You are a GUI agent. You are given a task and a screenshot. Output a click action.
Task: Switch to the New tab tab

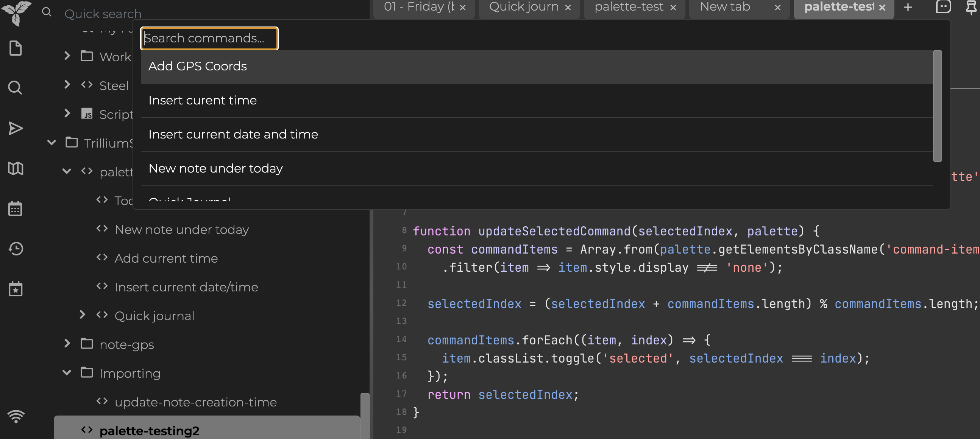coord(725,7)
